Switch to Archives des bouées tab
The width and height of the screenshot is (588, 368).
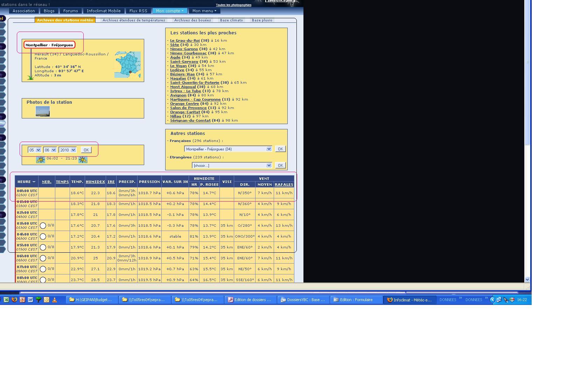[x=192, y=20]
